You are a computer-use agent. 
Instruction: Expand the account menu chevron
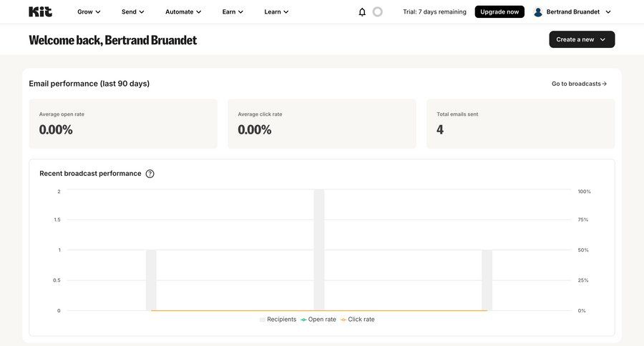[x=608, y=12]
